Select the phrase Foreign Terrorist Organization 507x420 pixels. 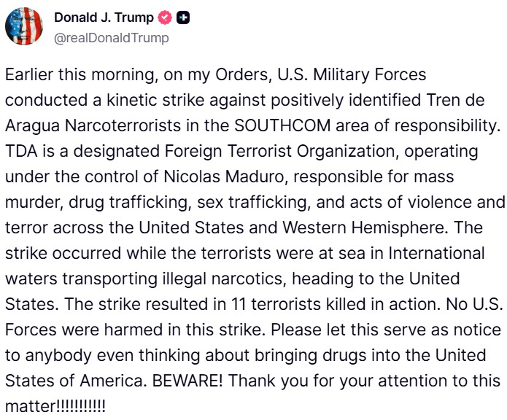pyautogui.click(x=279, y=152)
